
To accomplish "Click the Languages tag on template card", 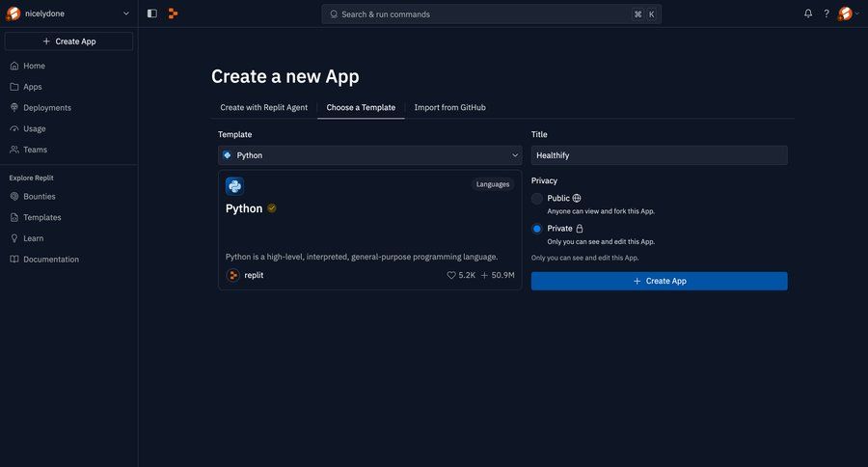I will point(493,184).
